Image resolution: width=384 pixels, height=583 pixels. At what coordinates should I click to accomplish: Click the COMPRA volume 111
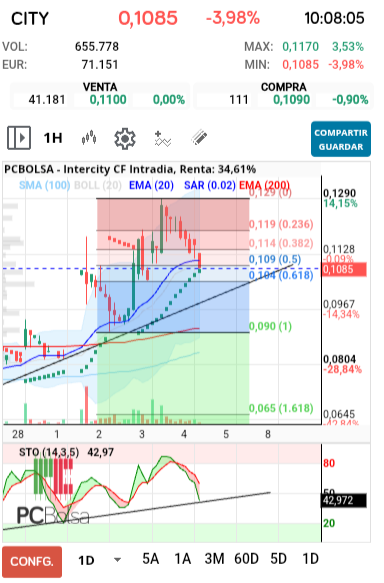[239, 100]
